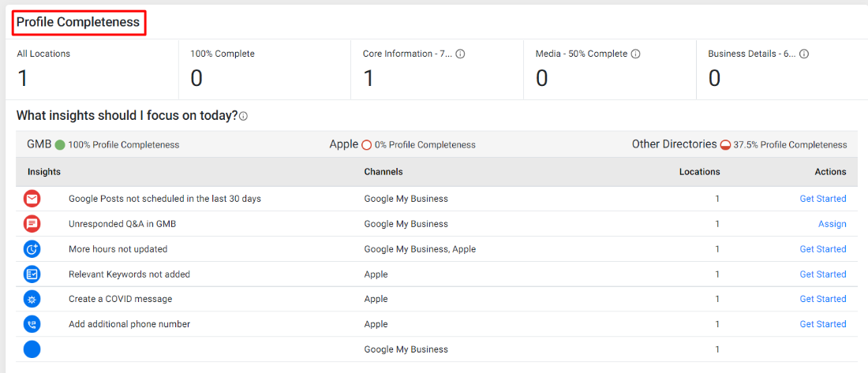Click the Locations column header
Image resolution: width=868 pixels, height=373 pixels.
[700, 172]
